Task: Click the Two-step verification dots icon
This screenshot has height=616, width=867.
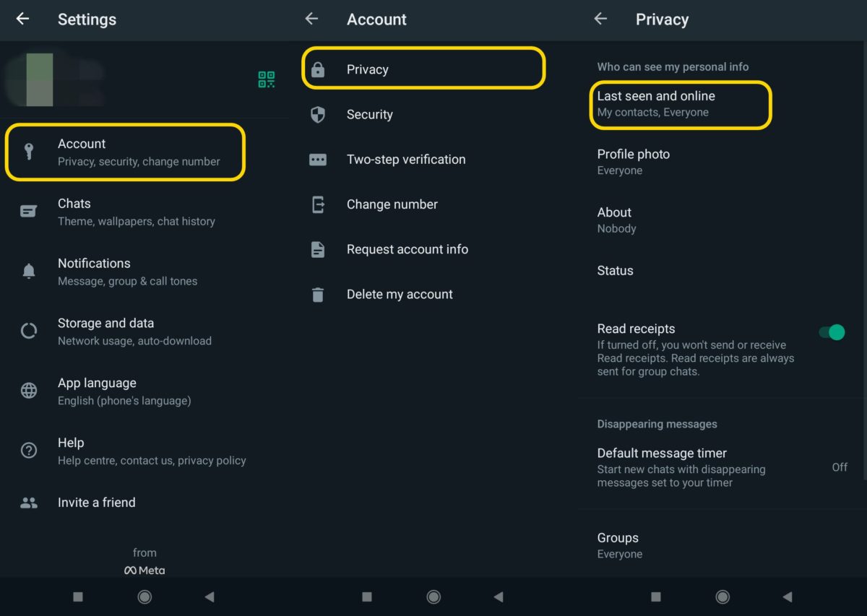Action: pos(318,160)
